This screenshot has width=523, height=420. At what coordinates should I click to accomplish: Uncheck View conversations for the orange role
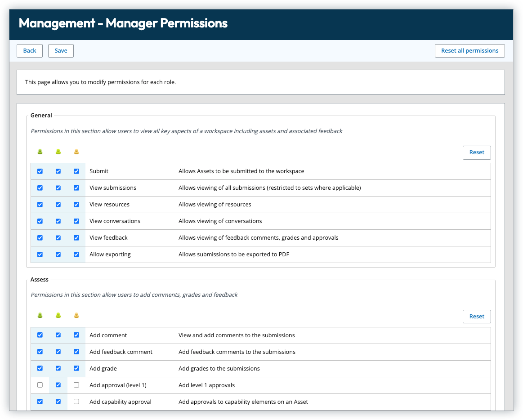76,221
